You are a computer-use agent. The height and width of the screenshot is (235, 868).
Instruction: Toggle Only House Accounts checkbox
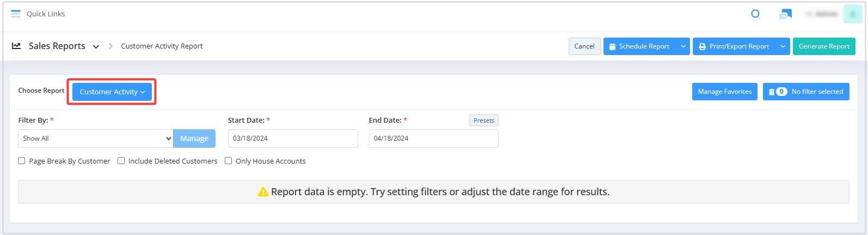click(229, 161)
